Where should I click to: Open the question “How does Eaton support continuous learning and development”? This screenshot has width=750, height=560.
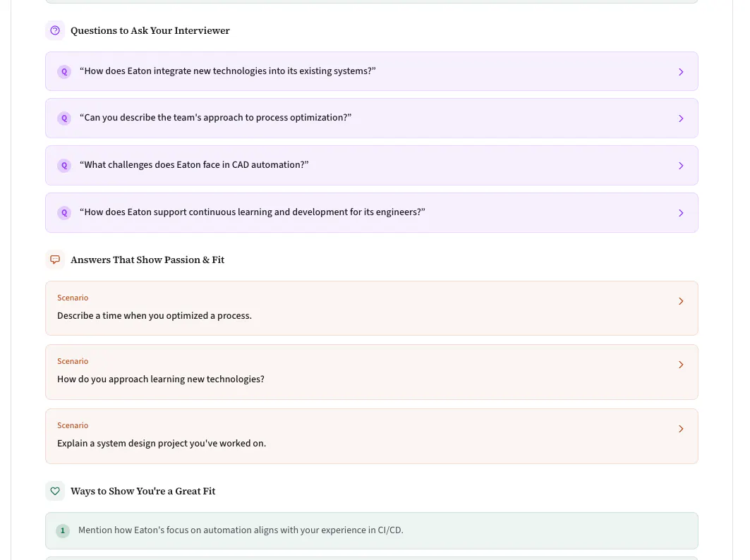click(x=372, y=213)
